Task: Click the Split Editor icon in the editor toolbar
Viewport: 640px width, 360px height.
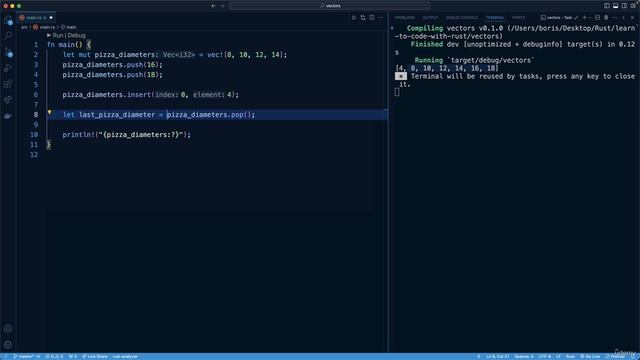Action: [x=372, y=18]
